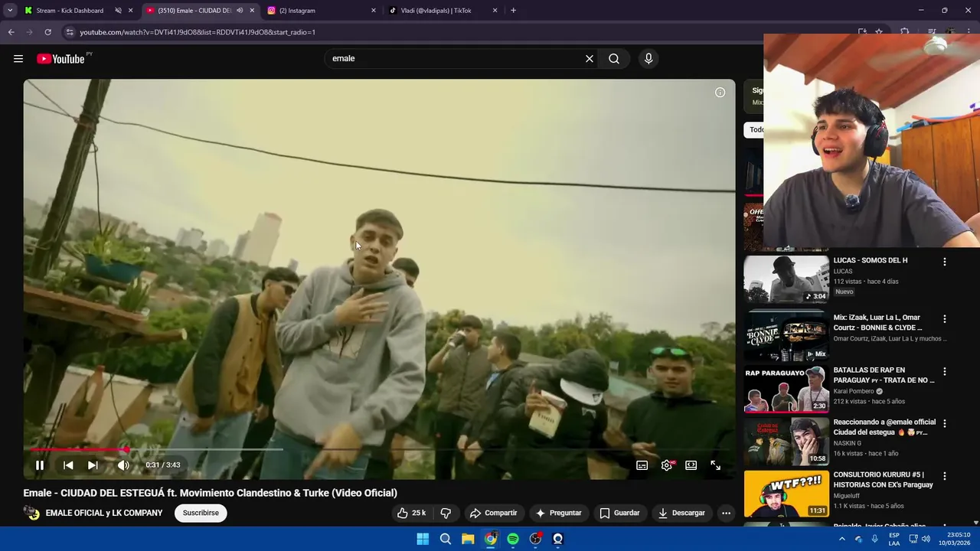980x551 pixels.
Task: View site information icon in address bar
Action: click(x=70, y=32)
